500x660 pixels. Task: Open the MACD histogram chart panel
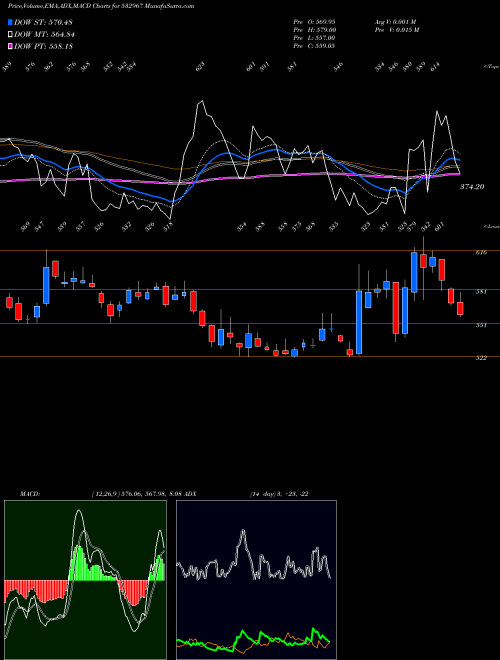click(x=85, y=580)
